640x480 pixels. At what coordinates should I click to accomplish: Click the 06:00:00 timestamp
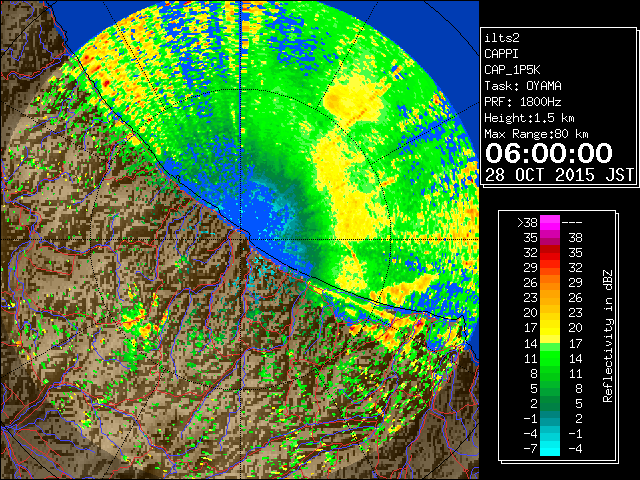549,153
